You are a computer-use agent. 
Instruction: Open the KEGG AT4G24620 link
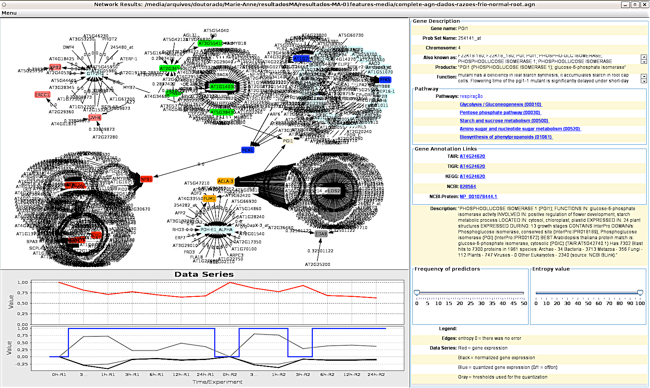point(472,177)
